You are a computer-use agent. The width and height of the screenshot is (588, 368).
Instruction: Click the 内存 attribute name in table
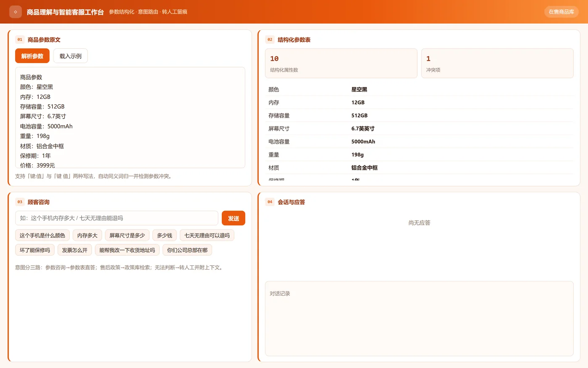coord(274,103)
